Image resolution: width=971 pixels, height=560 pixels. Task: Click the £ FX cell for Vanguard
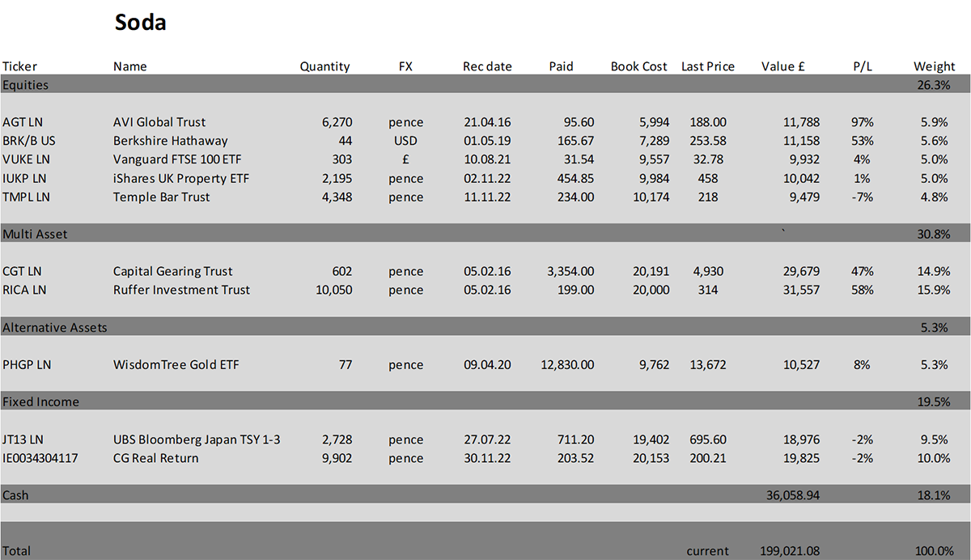pos(405,159)
